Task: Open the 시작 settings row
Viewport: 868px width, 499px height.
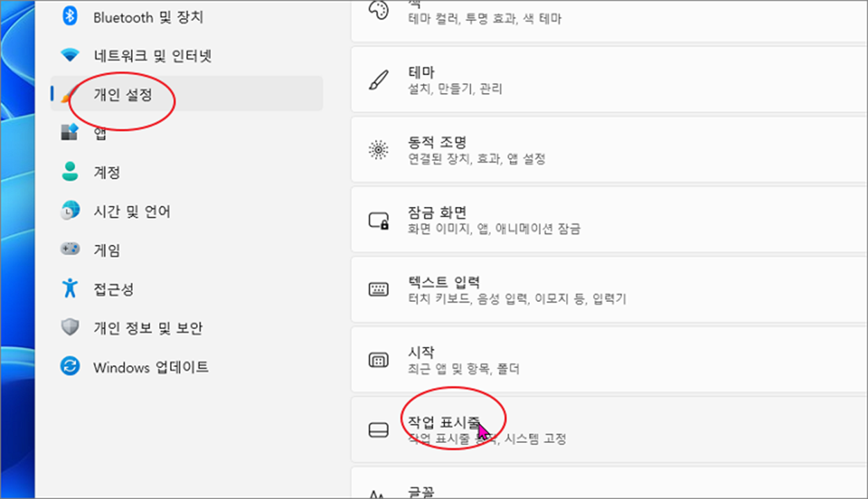Action: pos(609,360)
